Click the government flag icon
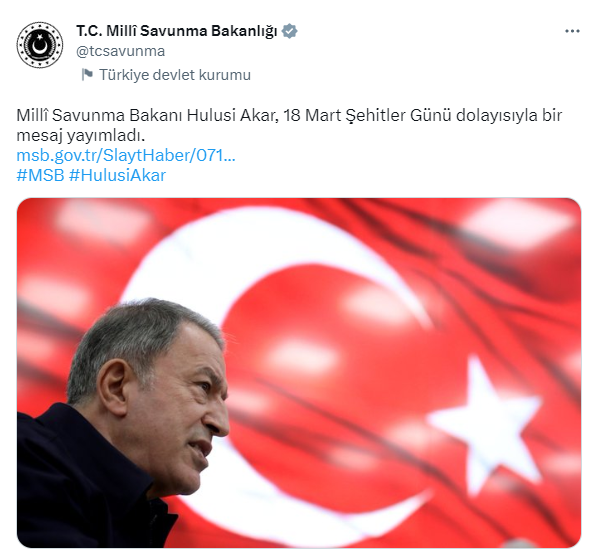The height and width of the screenshot is (556, 594). [87, 75]
